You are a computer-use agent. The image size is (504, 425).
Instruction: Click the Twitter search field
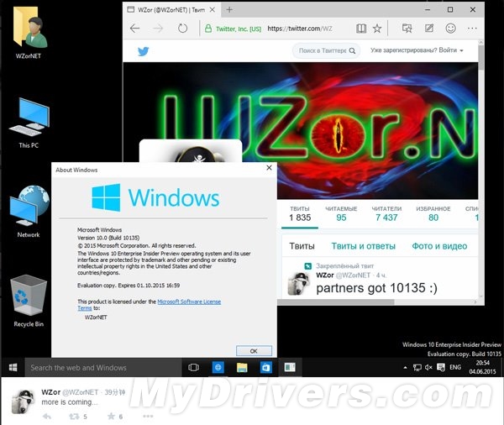point(326,50)
